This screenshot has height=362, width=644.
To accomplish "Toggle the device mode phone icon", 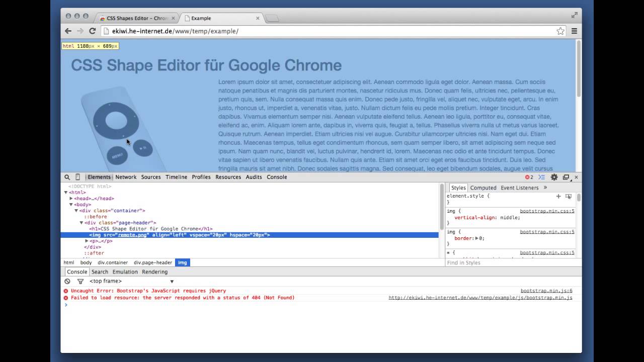I will point(77,177).
